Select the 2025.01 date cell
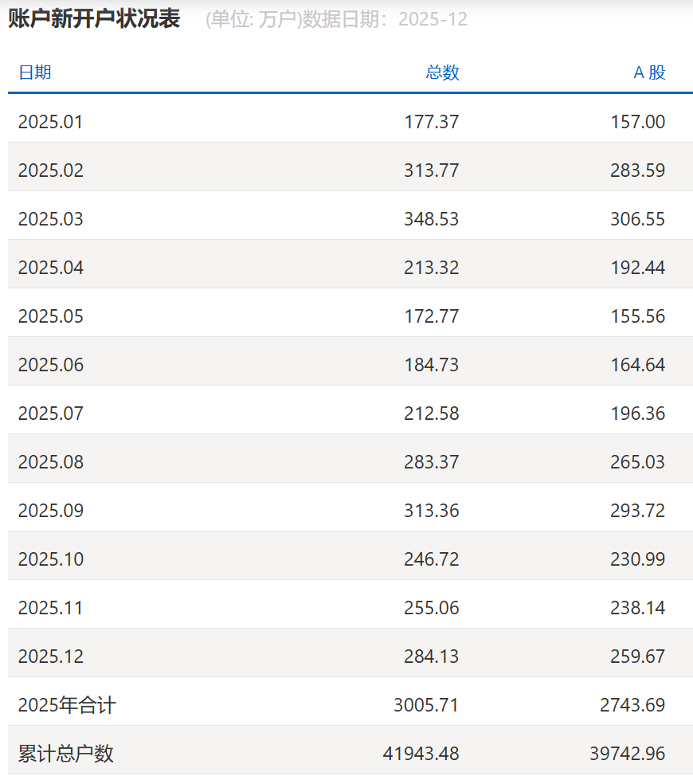Viewport: 693px width, 784px height. [x=50, y=122]
